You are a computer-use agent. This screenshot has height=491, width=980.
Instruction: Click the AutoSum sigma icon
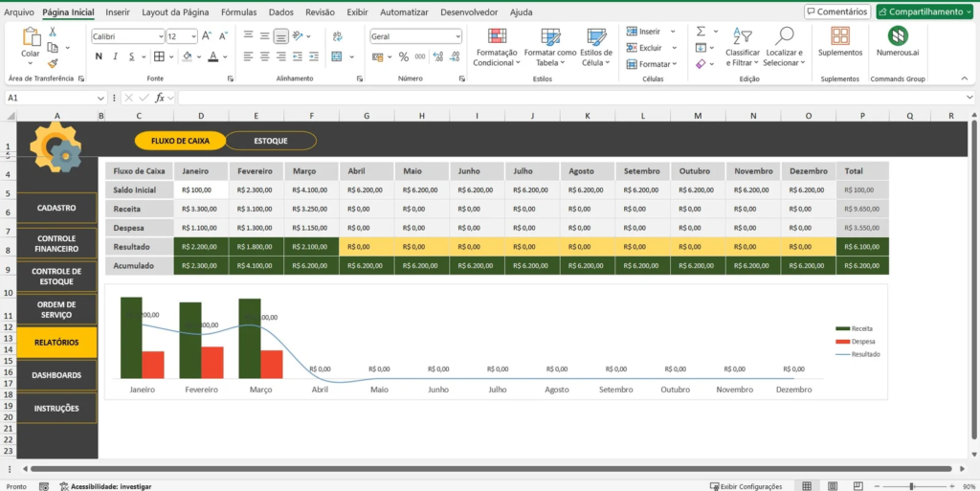coord(702,32)
